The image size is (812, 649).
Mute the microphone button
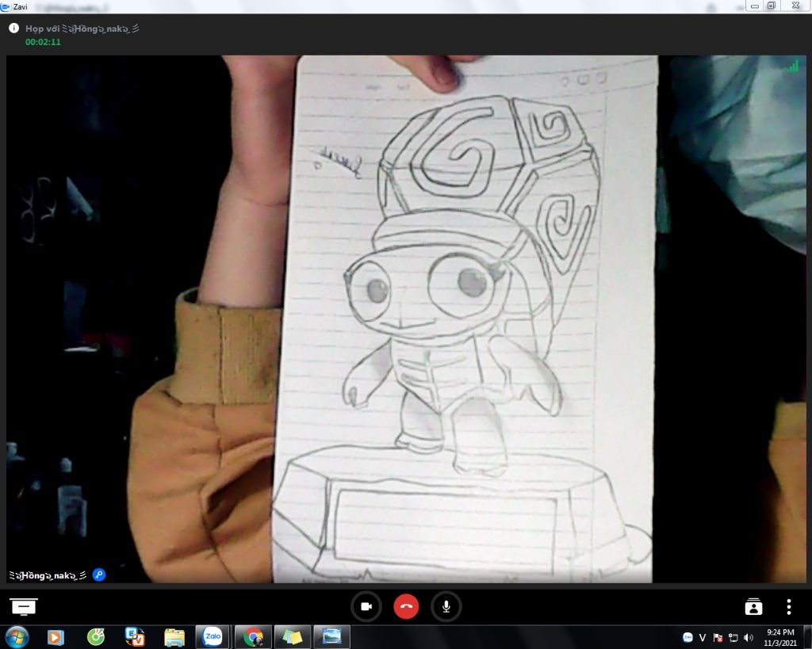[446, 606]
